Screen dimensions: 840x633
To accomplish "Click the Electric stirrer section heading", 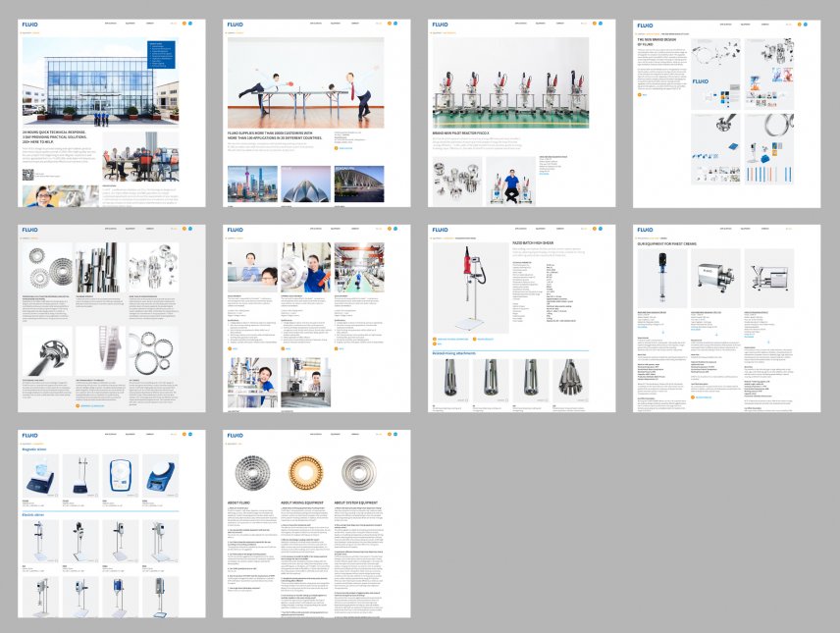I will click(x=37, y=513).
